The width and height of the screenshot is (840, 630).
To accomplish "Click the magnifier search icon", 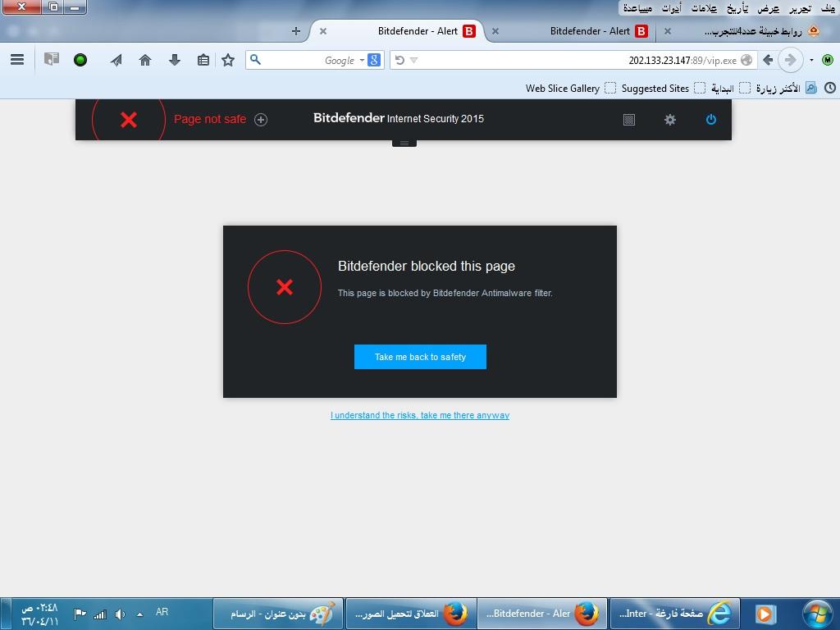I will pyautogui.click(x=256, y=59).
